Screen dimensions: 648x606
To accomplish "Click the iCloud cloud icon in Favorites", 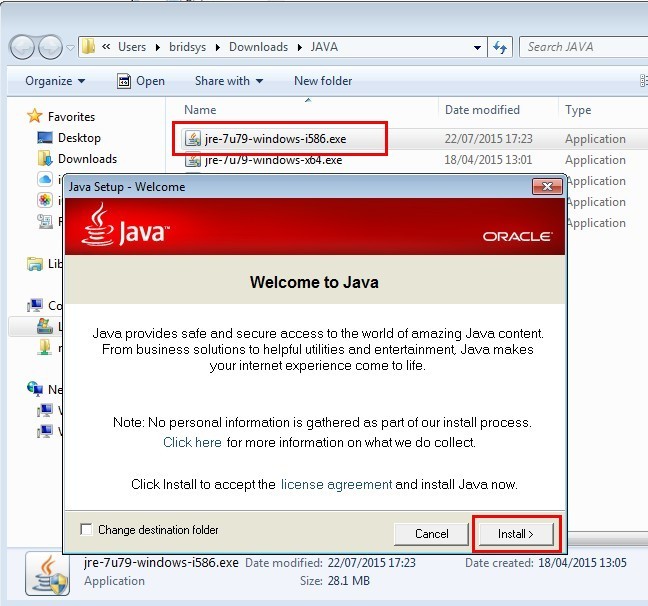I will pyautogui.click(x=45, y=179).
